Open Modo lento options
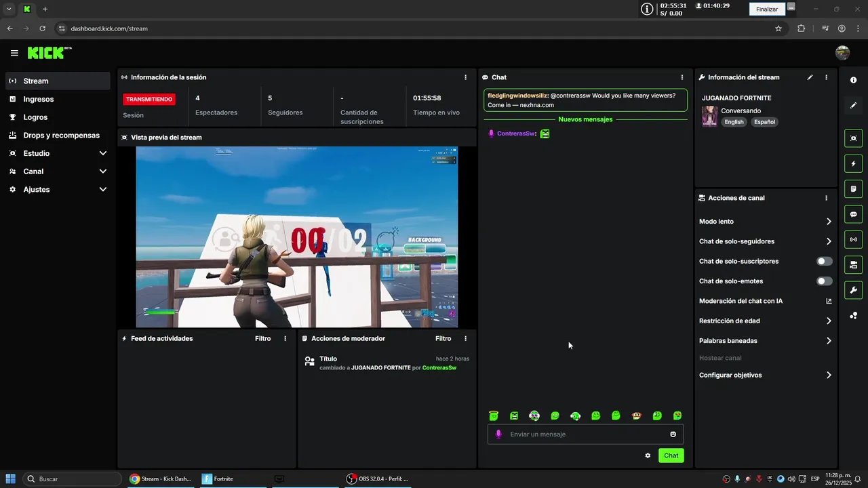Screen dimensions: 868x488 [x=766, y=222]
